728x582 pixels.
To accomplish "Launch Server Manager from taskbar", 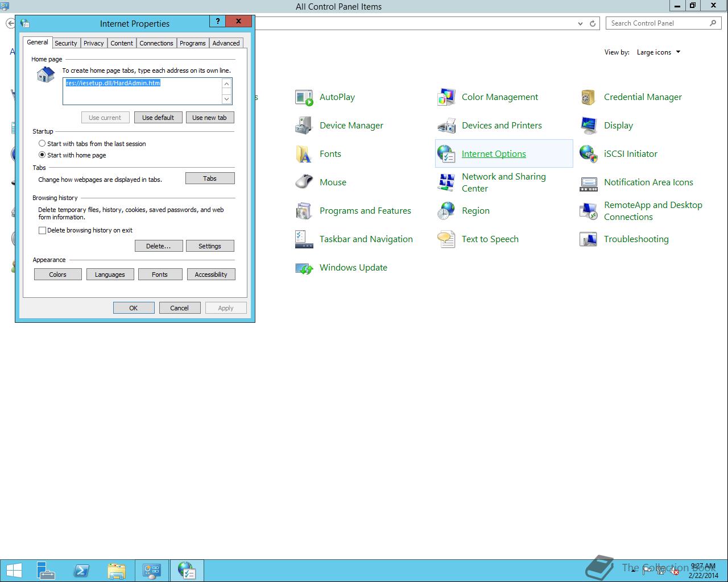I will 46,571.
